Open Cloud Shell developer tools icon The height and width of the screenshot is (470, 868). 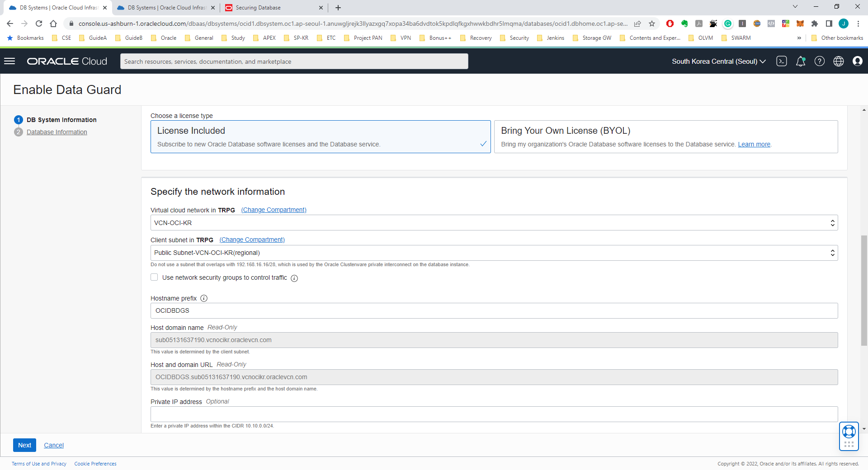[782, 61]
